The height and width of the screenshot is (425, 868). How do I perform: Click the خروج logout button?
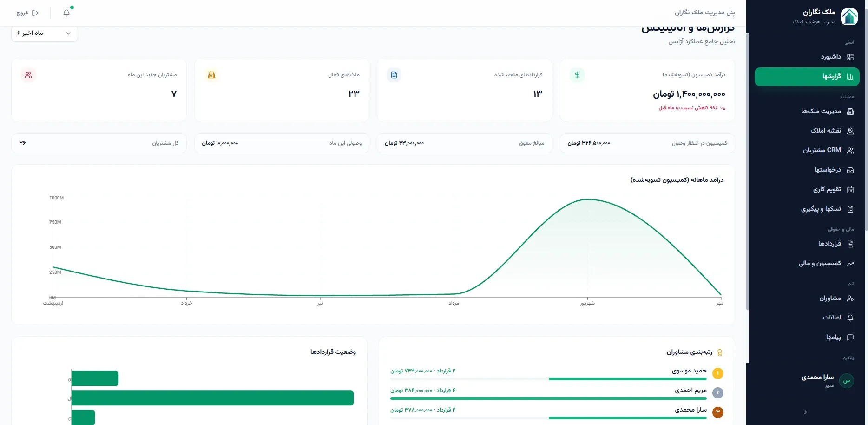click(x=28, y=13)
